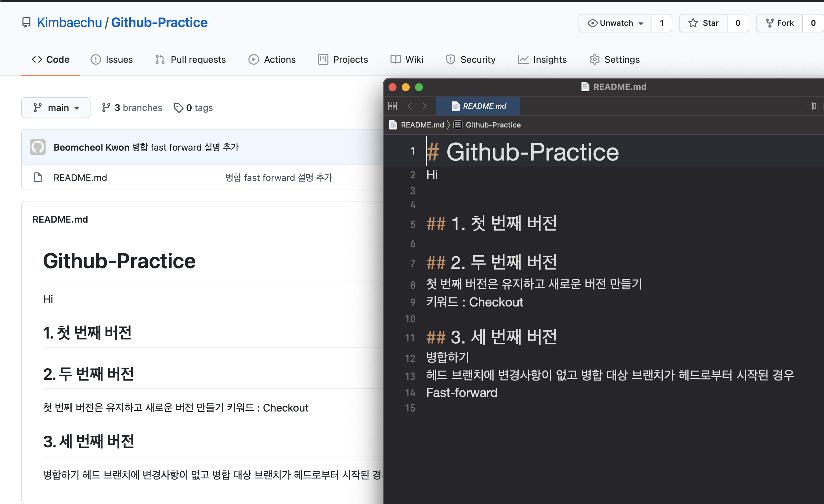Fork this repository

pyautogui.click(x=779, y=23)
